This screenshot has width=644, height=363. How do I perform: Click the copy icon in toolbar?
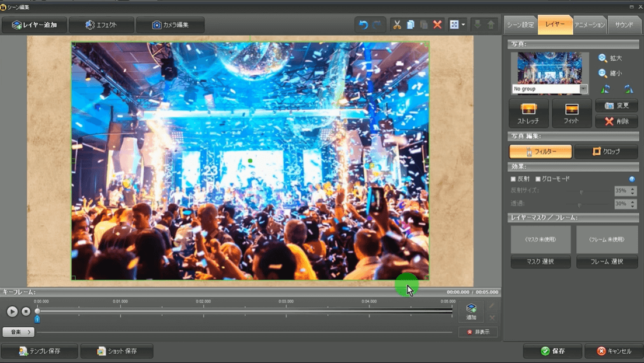point(410,25)
